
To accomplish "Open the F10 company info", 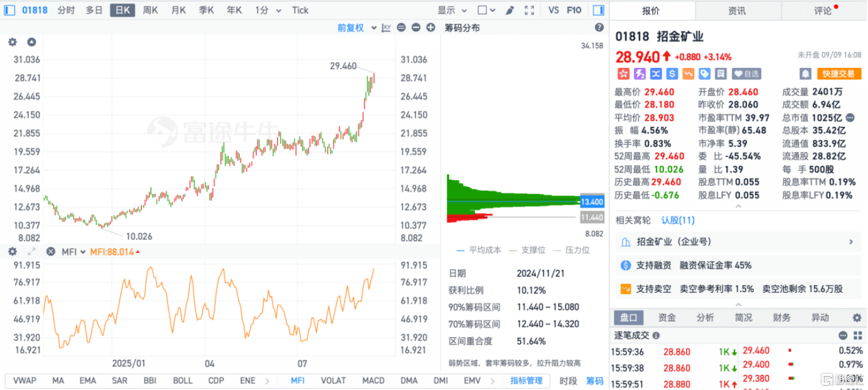I will pos(574,10).
